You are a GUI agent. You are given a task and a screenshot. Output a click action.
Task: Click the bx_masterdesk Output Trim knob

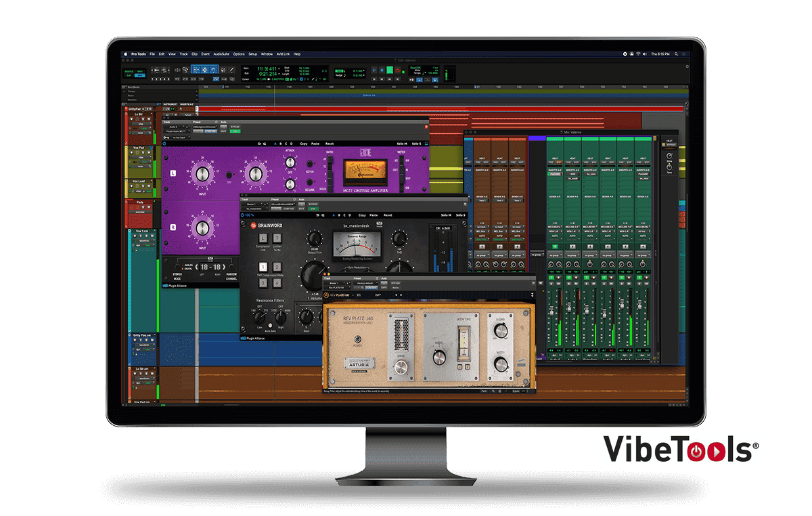pyautogui.click(x=315, y=239)
